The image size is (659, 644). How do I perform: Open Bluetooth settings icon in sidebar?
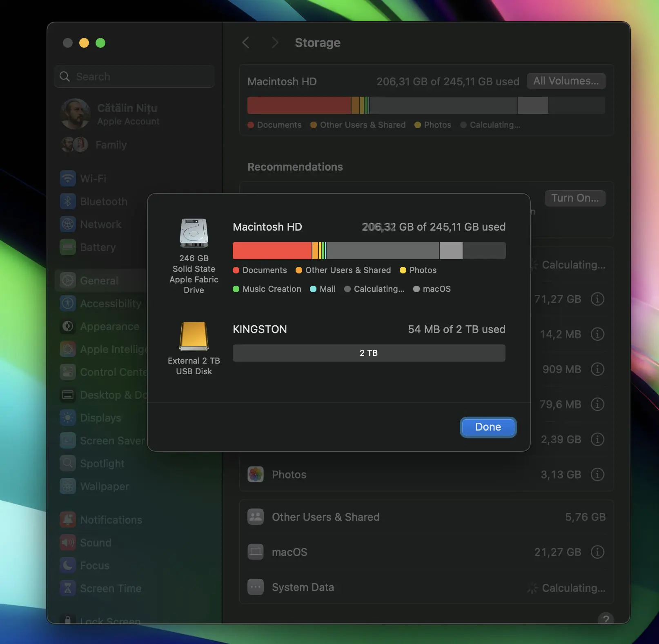coord(68,201)
